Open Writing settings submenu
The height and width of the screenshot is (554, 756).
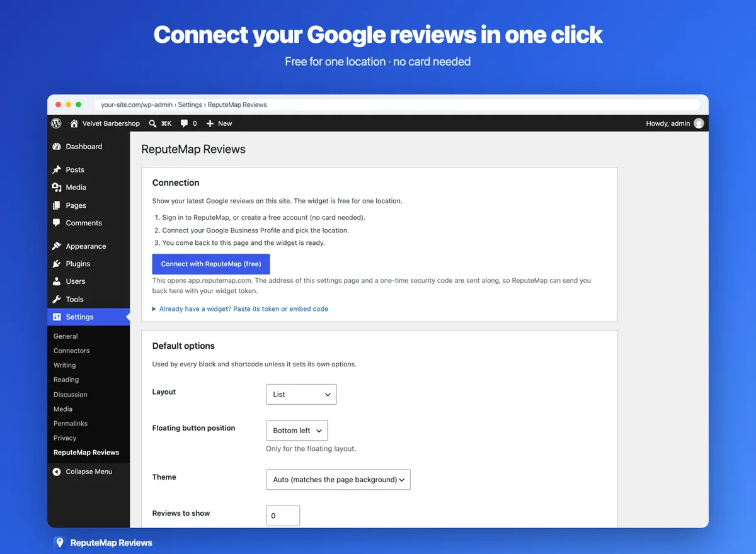64,365
